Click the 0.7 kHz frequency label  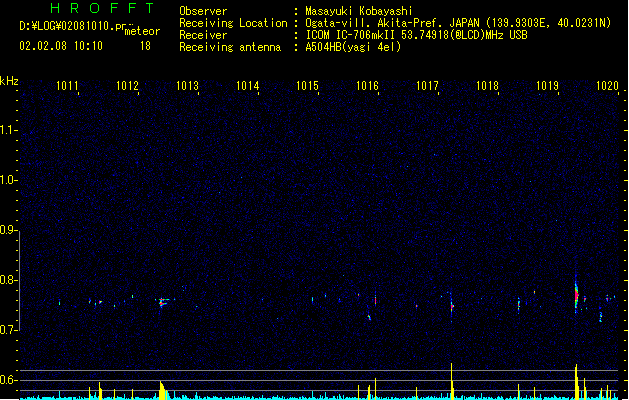(x=8, y=330)
